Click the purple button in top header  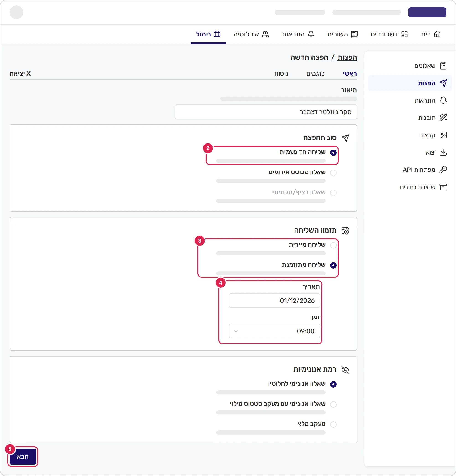tap(427, 12)
